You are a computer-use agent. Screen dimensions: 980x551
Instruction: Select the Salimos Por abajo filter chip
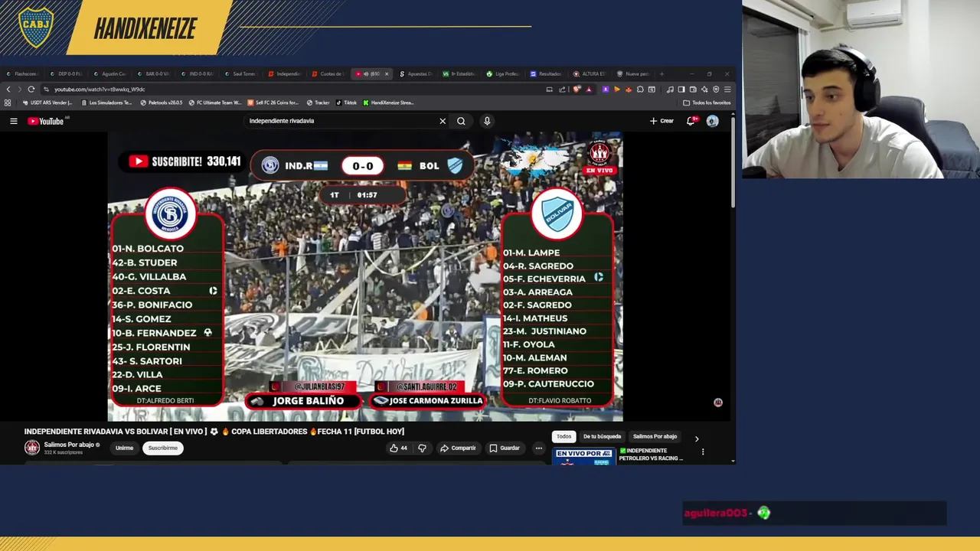point(655,436)
